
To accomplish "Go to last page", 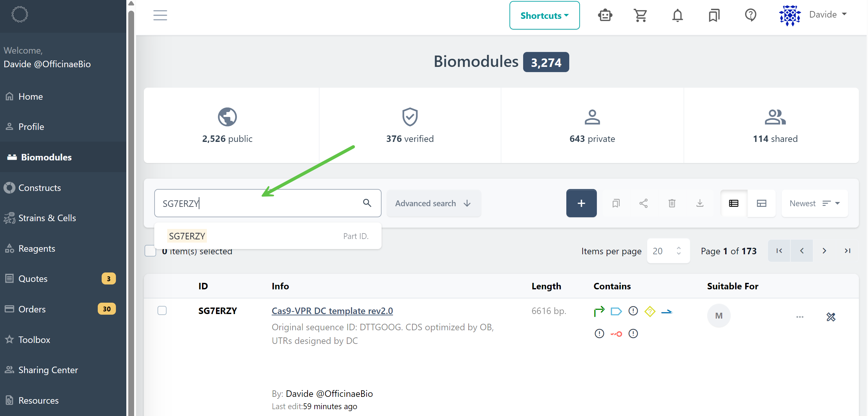I will coord(847,251).
